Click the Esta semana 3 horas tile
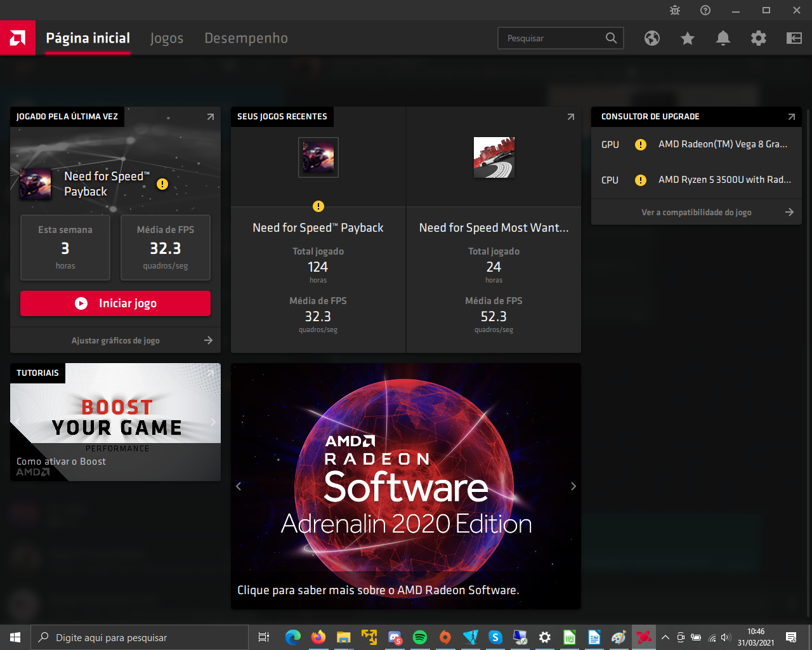 (65, 248)
